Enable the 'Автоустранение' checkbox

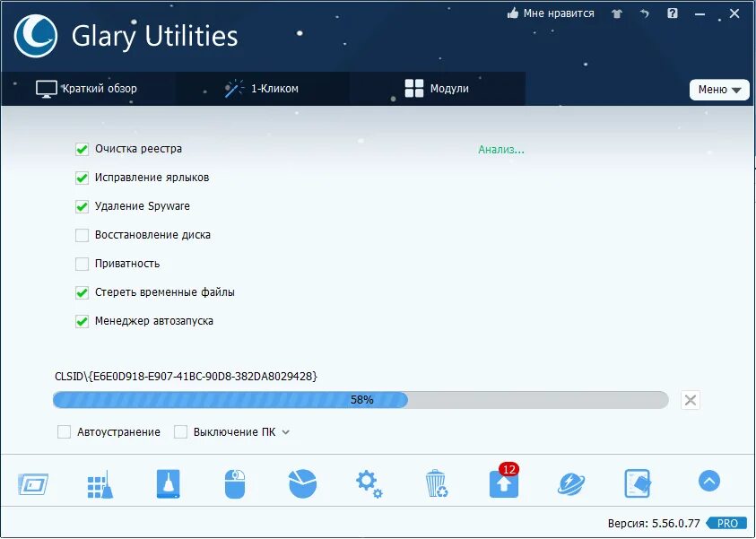[65, 432]
